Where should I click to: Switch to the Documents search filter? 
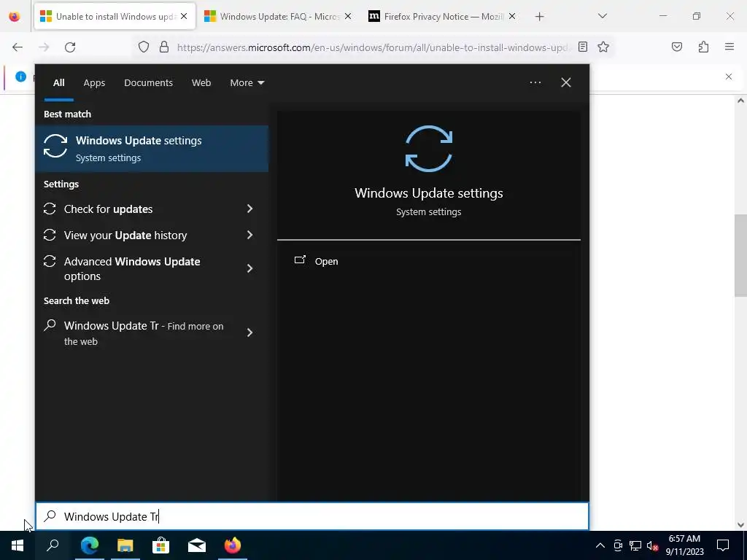148,82
